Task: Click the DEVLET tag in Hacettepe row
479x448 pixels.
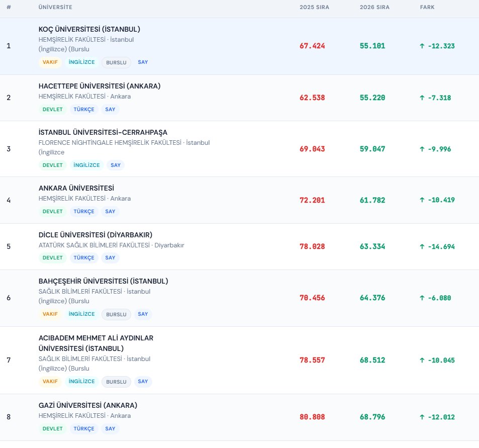Action: pyautogui.click(x=53, y=110)
